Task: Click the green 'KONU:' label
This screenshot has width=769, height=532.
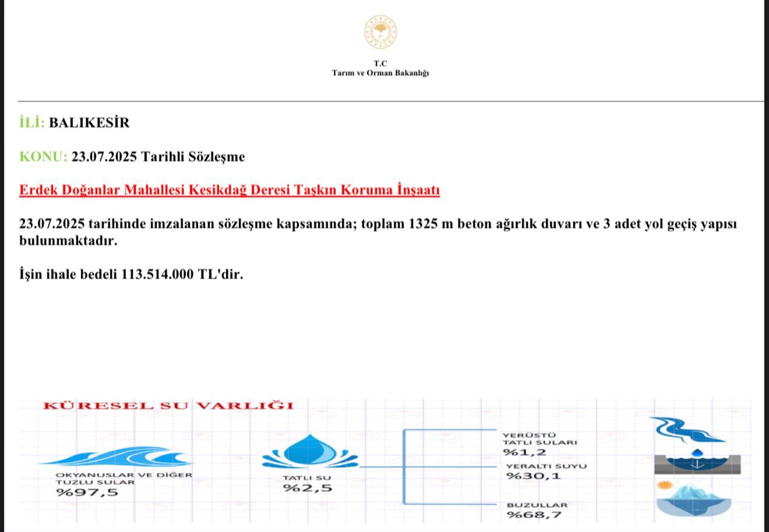Action: 44,157
